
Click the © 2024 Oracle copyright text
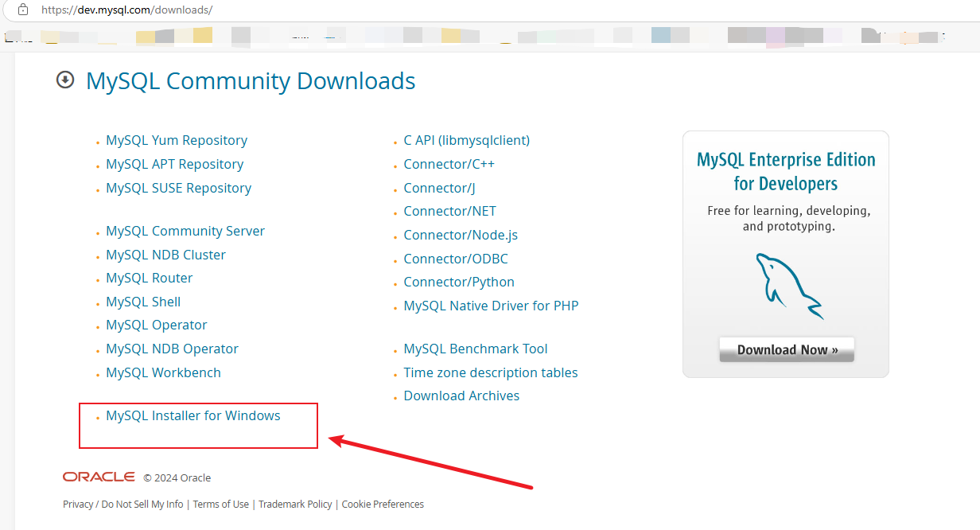point(177,477)
